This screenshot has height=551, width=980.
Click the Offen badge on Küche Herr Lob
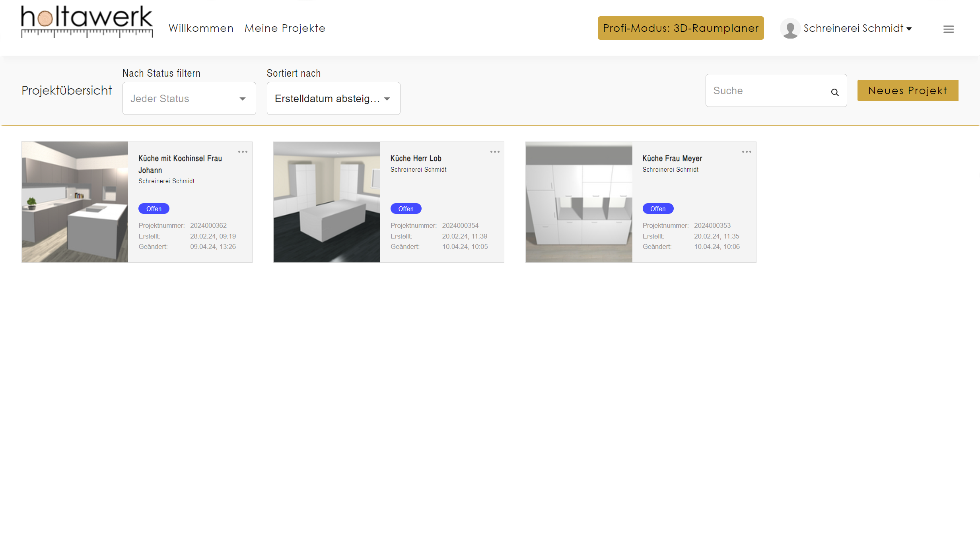click(x=406, y=209)
